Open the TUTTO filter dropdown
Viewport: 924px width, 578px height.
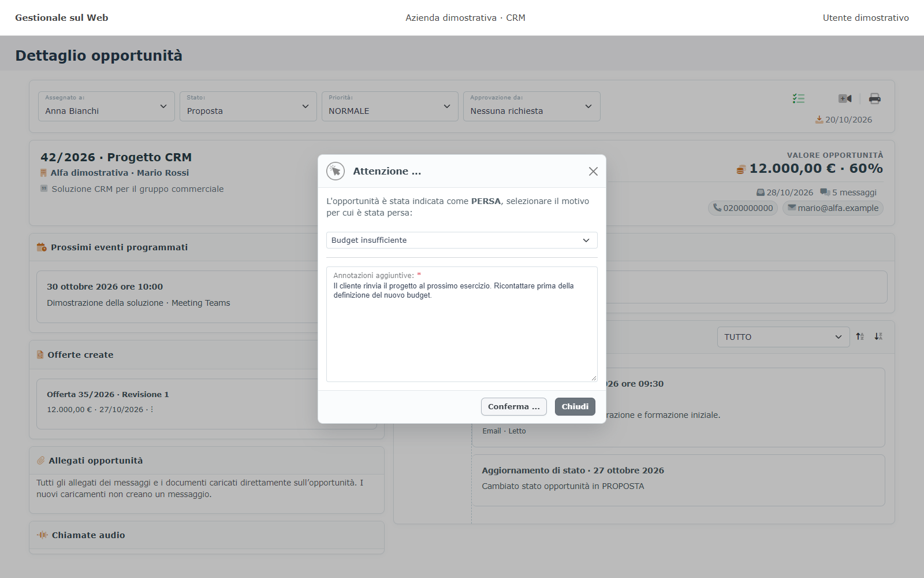pyautogui.click(x=783, y=337)
